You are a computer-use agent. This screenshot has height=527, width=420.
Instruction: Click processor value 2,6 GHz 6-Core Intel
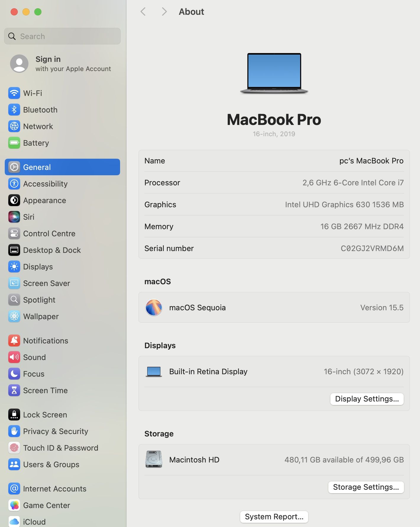click(353, 183)
